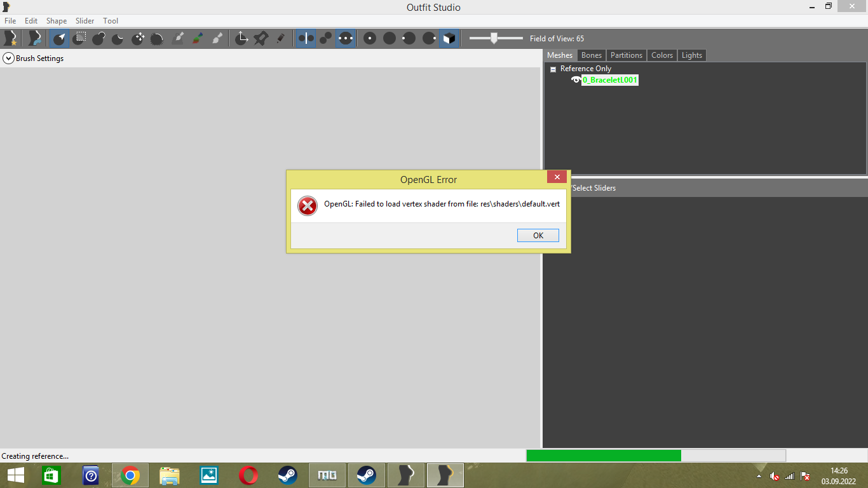This screenshot has height=488, width=868.
Task: Click the pushpin Pivot tool
Action: pos(261,38)
